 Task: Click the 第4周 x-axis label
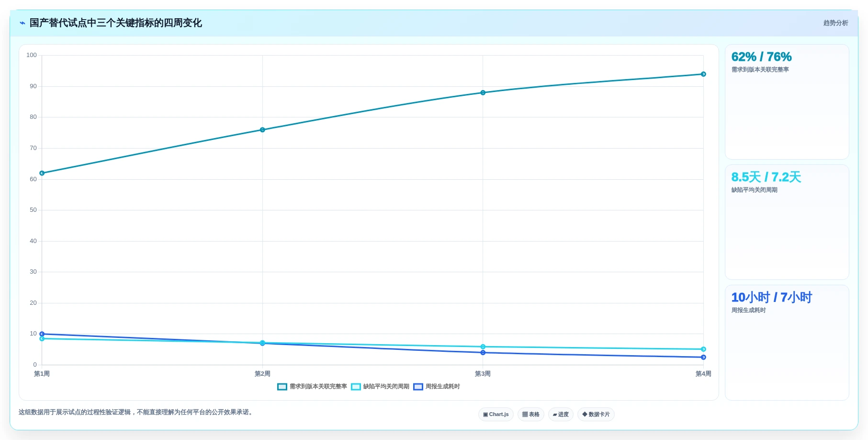703,374
